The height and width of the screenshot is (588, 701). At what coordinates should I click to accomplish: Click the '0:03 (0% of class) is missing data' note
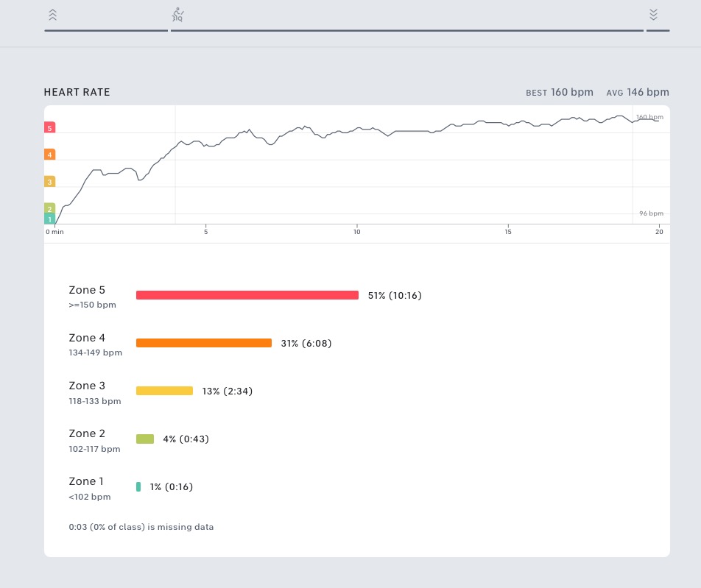click(141, 527)
